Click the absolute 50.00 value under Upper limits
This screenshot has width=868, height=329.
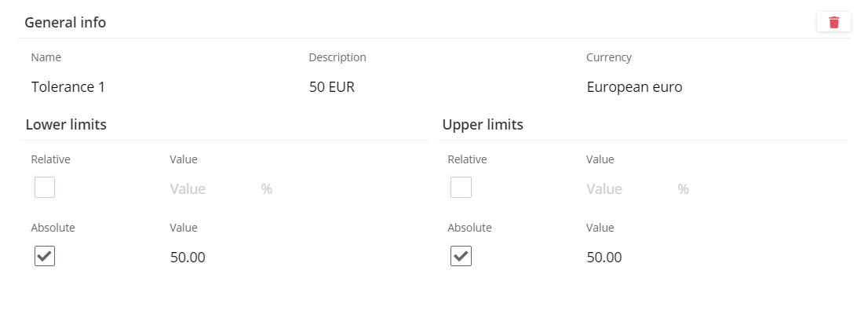(604, 258)
